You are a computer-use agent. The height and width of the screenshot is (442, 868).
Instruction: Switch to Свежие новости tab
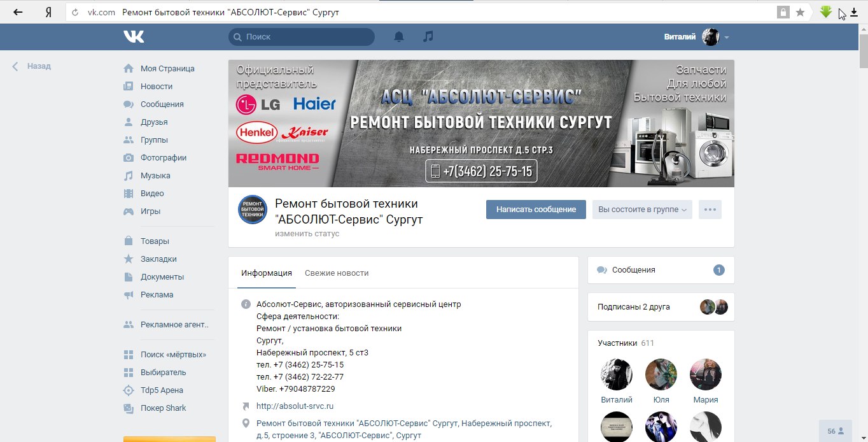pyautogui.click(x=337, y=273)
